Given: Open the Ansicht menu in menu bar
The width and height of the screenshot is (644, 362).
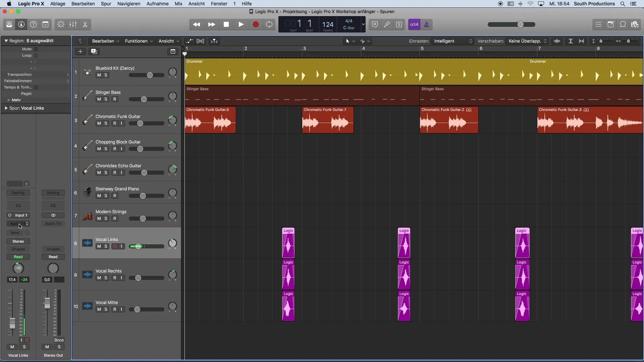Looking at the screenshot, I should point(196,4).
